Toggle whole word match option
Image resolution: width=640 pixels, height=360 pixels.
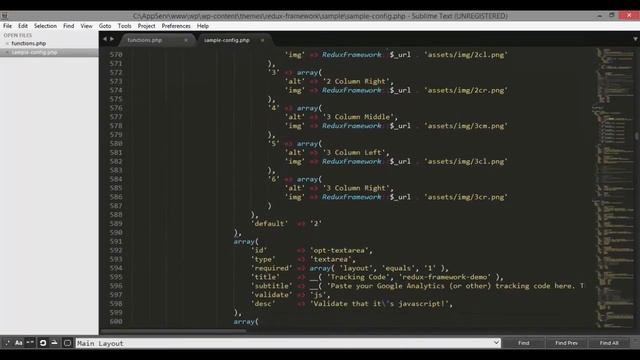(30, 343)
